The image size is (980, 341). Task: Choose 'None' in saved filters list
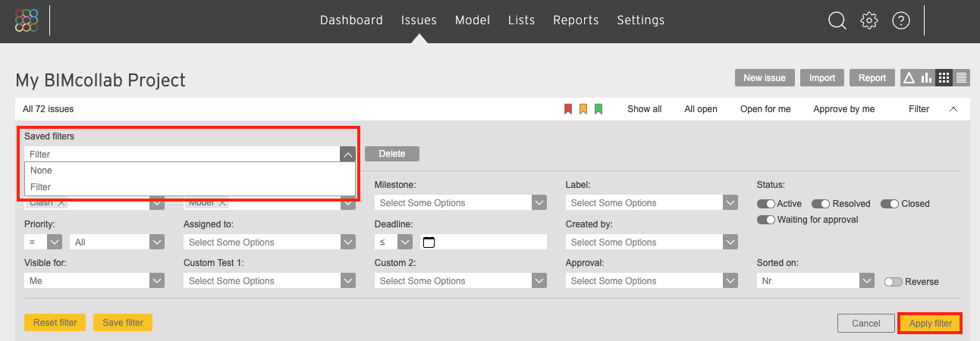190,170
